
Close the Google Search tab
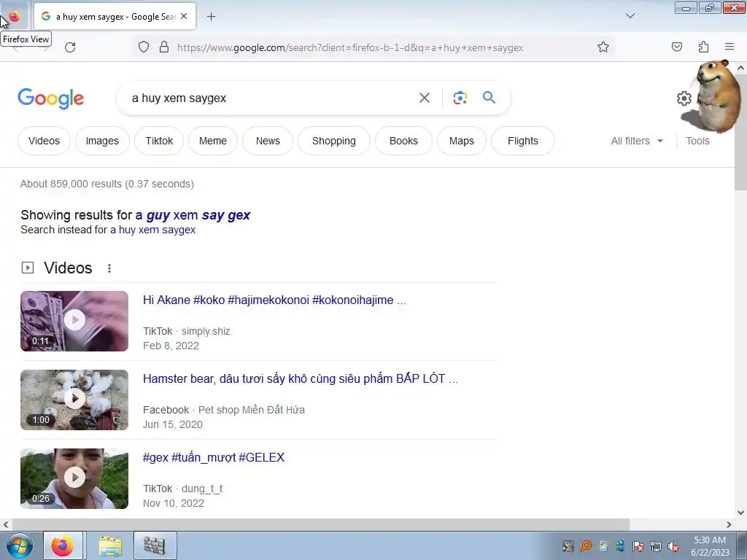coord(184,16)
